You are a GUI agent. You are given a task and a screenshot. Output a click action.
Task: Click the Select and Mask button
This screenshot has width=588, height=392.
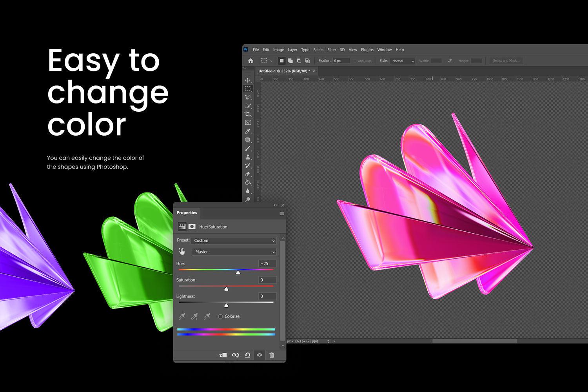tap(506, 61)
